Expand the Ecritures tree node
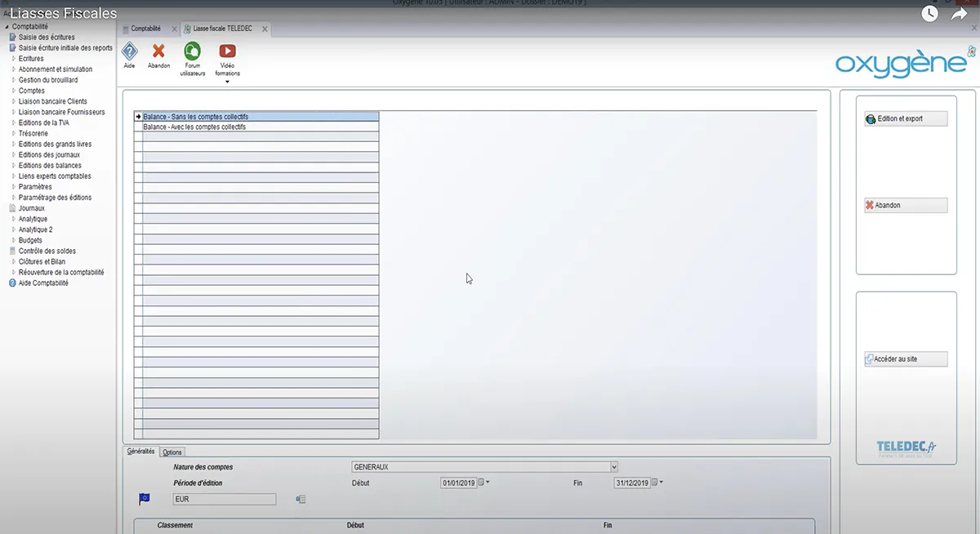 point(13,59)
